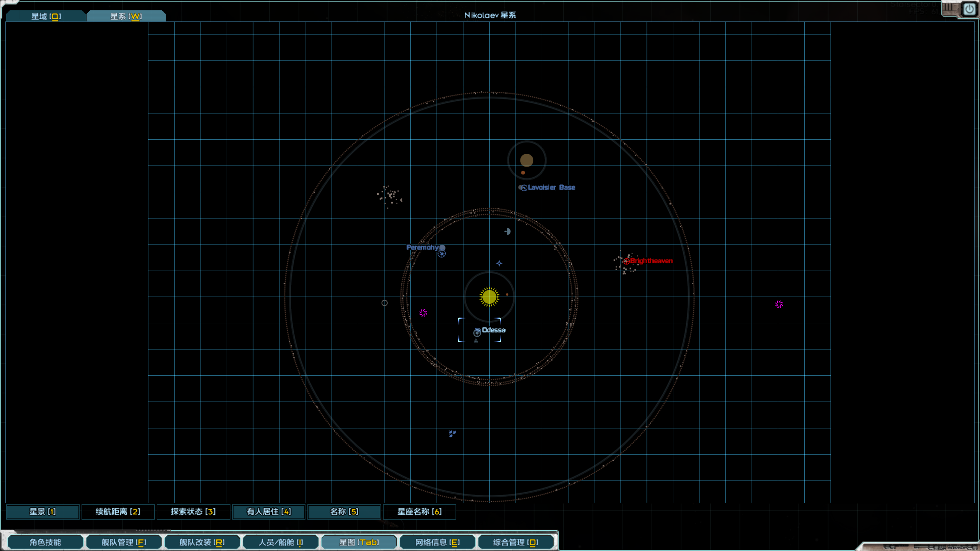Click the blue fleet icon near the bottom of the map
The image size is (980, 551).
(452, 433)
